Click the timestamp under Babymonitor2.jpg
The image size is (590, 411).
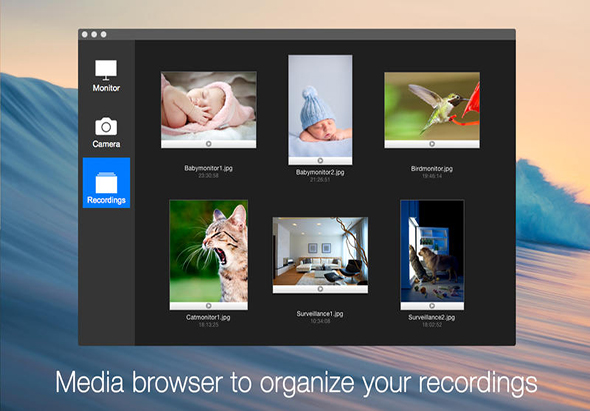tap(320, 180)
